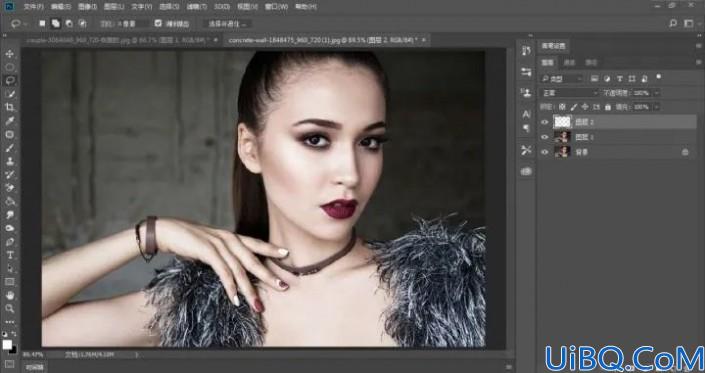Open 图像(I) menu
This screenshot has width=705, height=373.
click(88, 7)
